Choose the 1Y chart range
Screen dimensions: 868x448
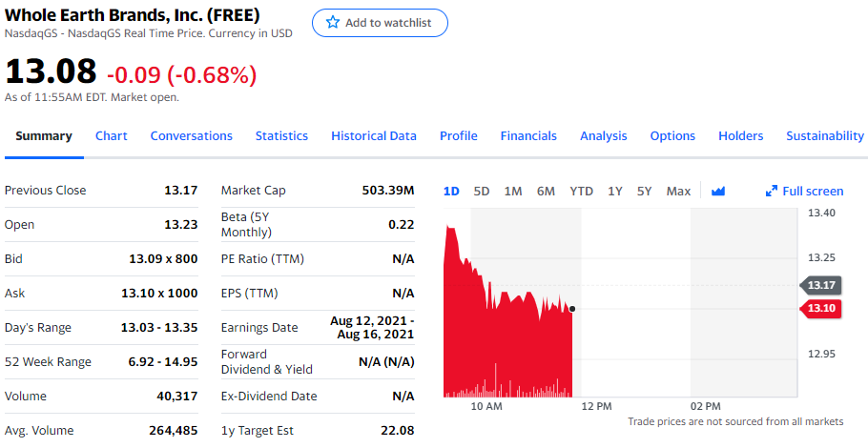(x=615, y=192)
